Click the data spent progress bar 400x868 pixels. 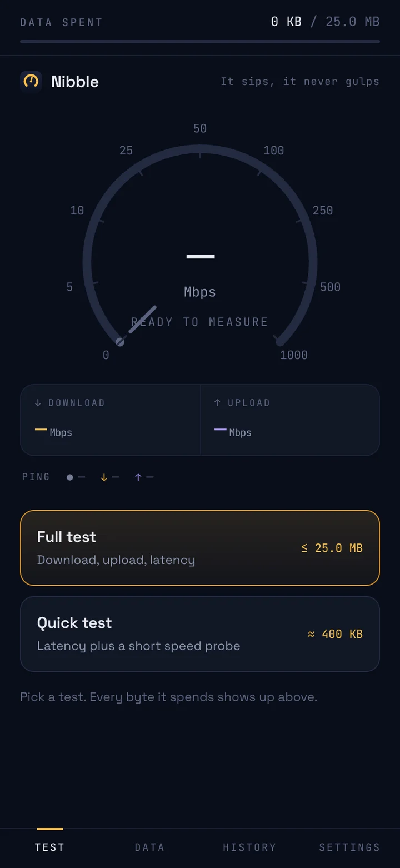pos(200,41)
